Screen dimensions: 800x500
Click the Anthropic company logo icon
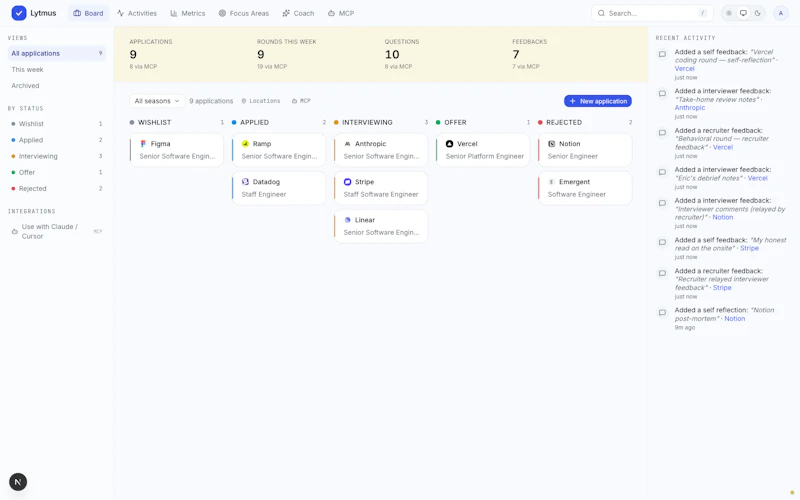[347, 144]
